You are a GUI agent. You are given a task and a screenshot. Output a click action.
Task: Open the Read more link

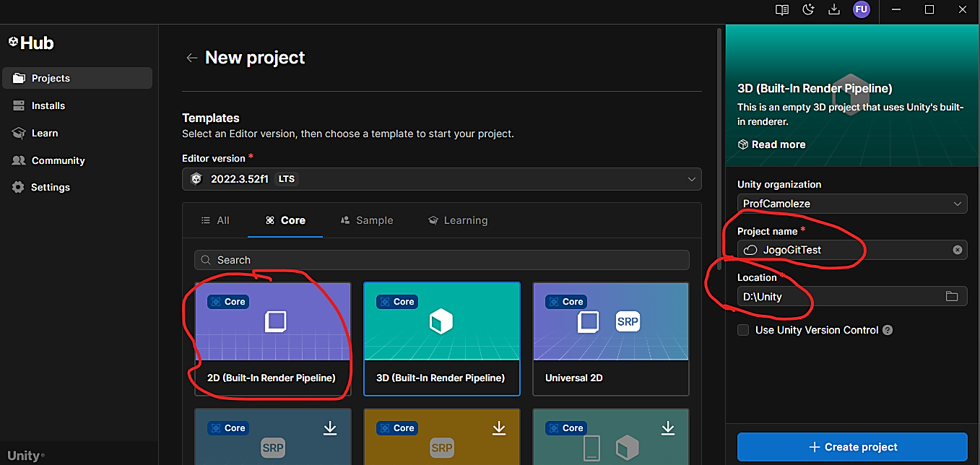click(771, 144)
